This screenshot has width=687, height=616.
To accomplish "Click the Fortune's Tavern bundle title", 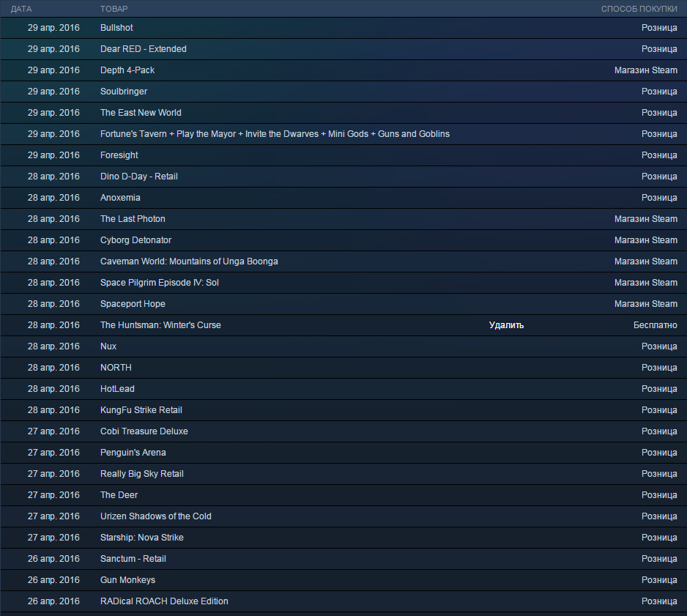I will (x=275, y=134).
